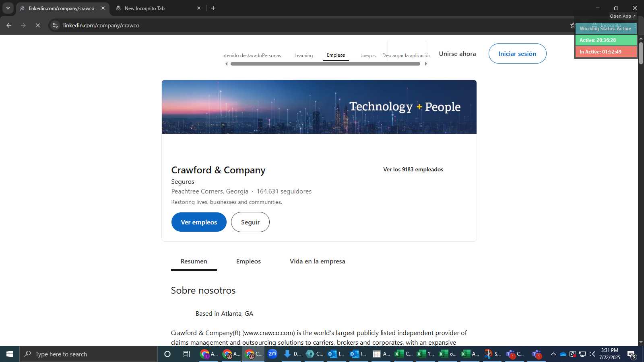Open the Excel taskbar window labeled C...
The image size is (644, 362).
pyautogui.click(x=404, y=354)
